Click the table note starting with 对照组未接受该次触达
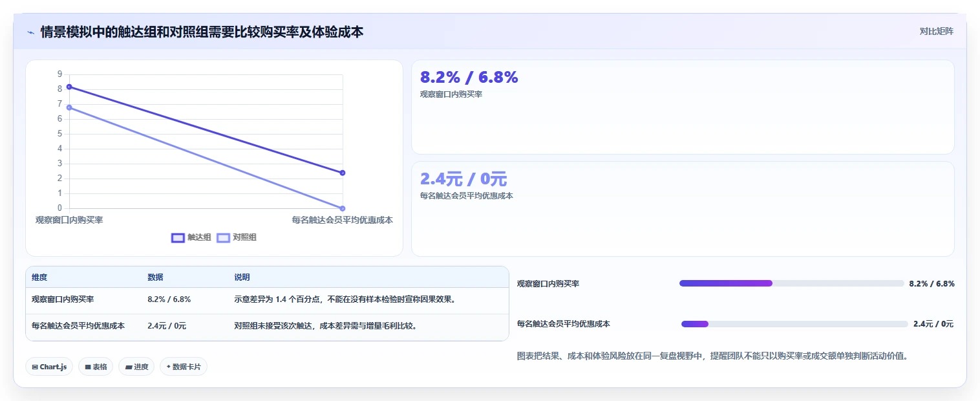Screen dimensions: 980x401 coord(325,326)
